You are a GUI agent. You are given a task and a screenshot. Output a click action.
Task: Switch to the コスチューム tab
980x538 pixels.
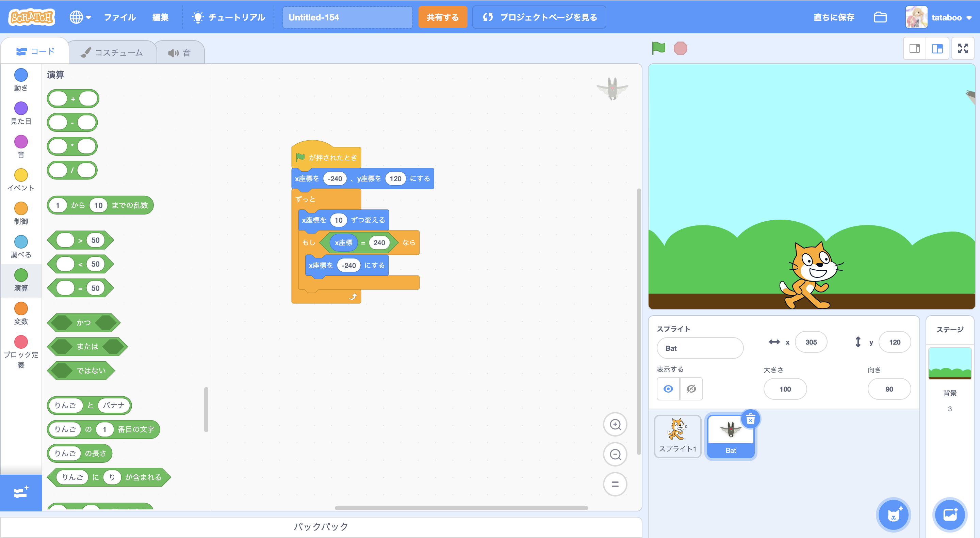tap(112, 52)
